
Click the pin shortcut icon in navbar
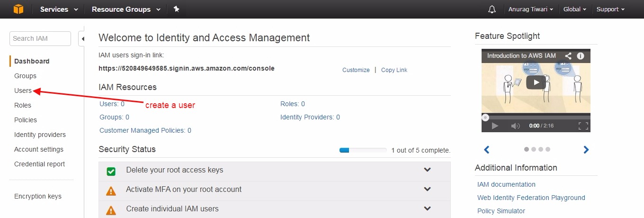pyautogui.click(x=176, y=9)
